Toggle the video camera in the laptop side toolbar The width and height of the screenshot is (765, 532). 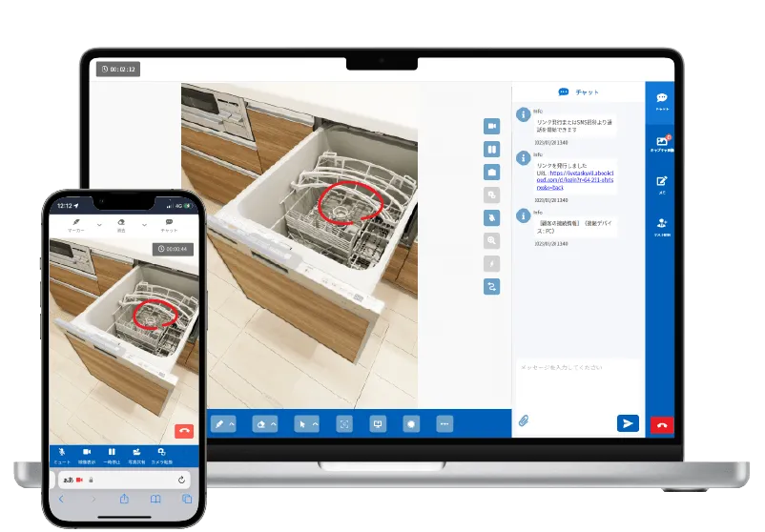(491, 126)
